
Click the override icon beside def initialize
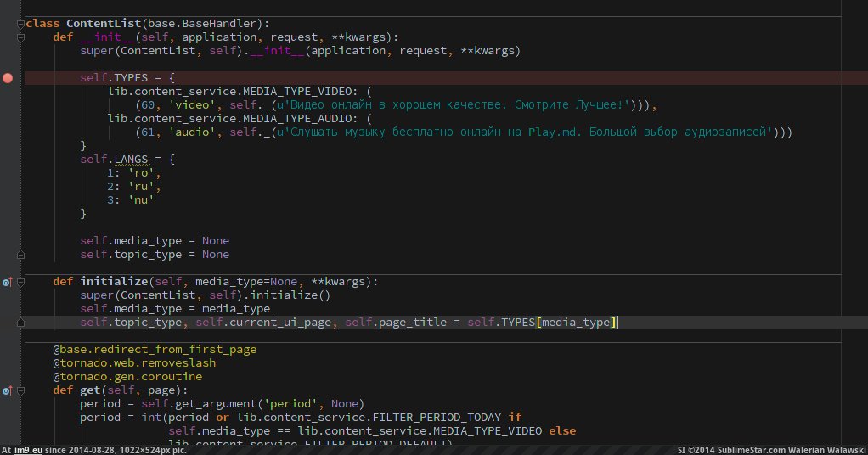coord(6,282)
